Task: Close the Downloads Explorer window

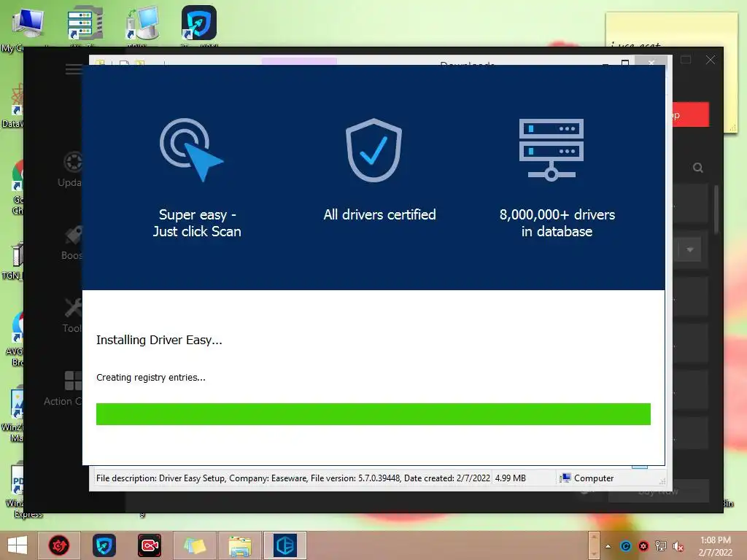Action: point(651,62)
